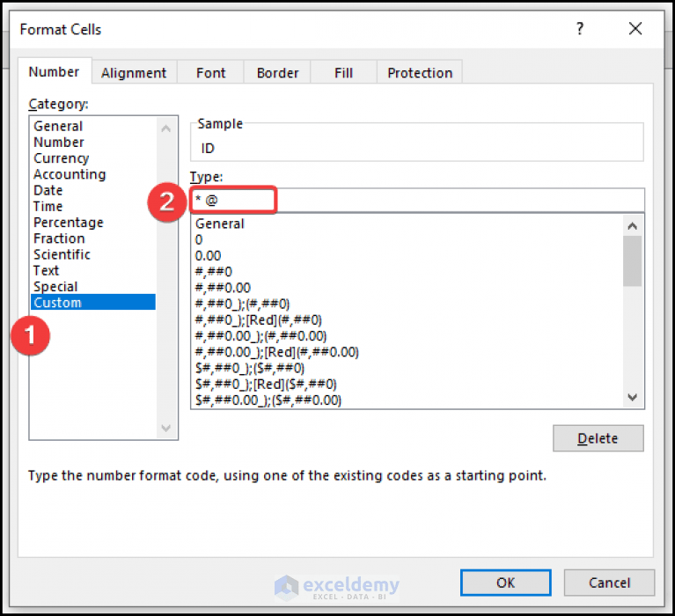Click the Delete button

tap(598, 438)
